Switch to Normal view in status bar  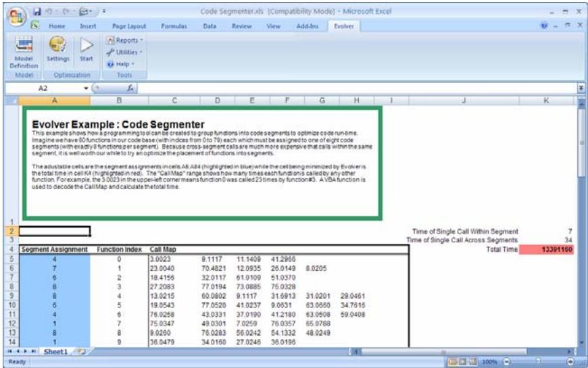click(453, 362)
